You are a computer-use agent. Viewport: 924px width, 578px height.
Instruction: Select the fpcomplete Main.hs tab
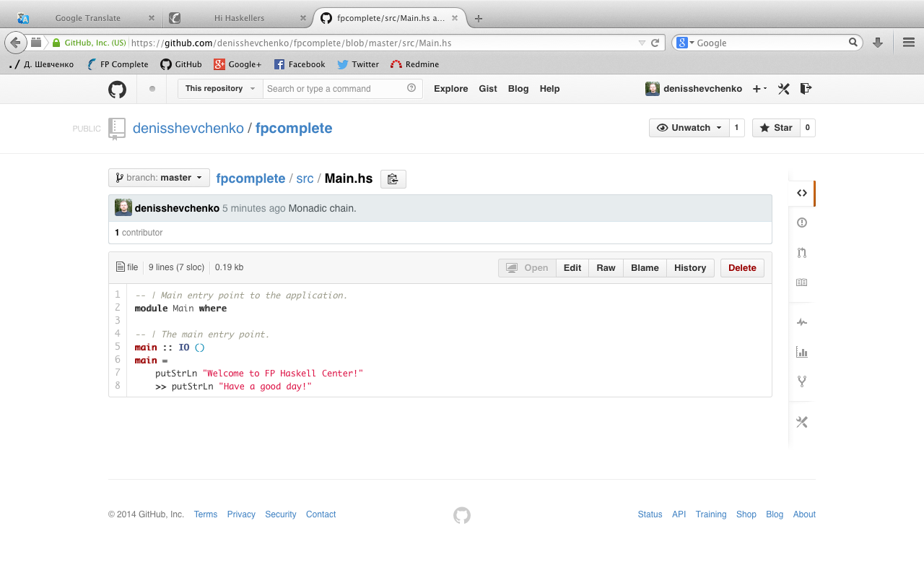390,18
